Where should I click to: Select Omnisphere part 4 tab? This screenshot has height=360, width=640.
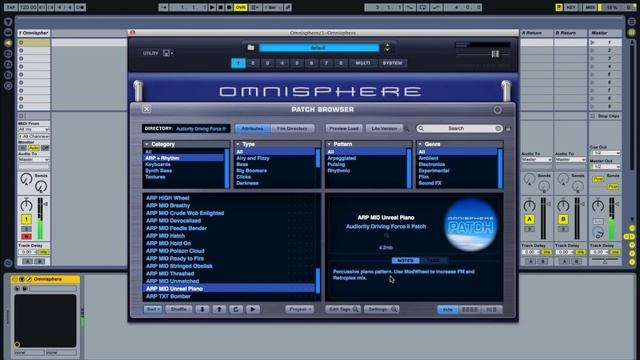coord(282,63)
